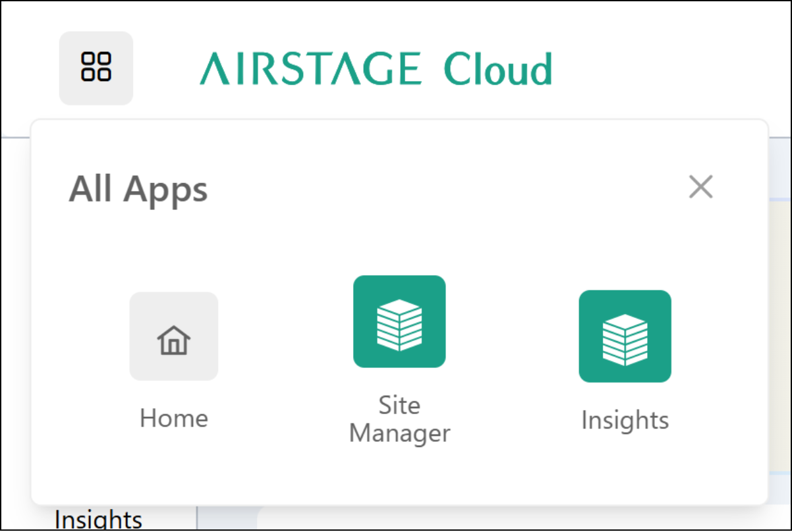792x532 pixels.
Task: Click the word Site above Manager
Action: (x=399, y=405)
